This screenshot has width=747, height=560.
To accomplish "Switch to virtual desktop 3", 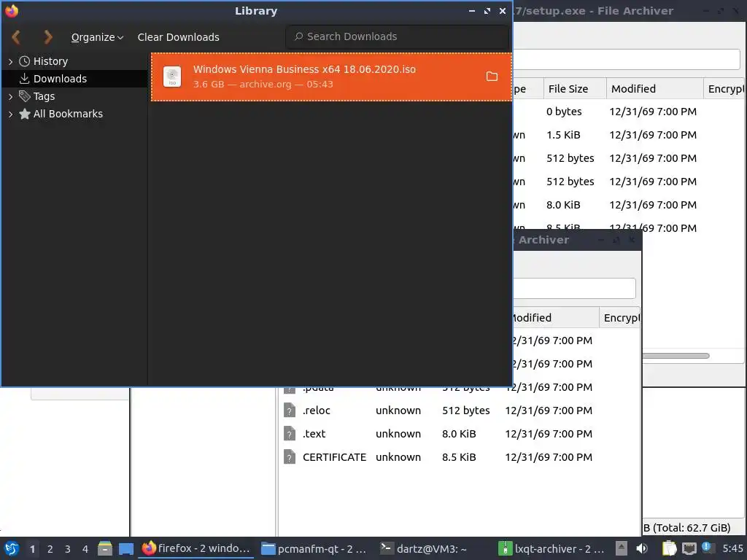I will click(68, 549).
